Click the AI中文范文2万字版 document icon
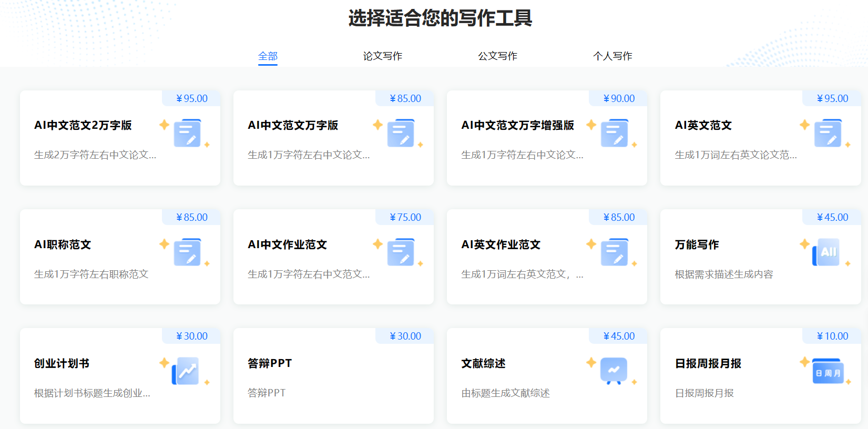This screenshot has height=429, width=868. [187, 134]
